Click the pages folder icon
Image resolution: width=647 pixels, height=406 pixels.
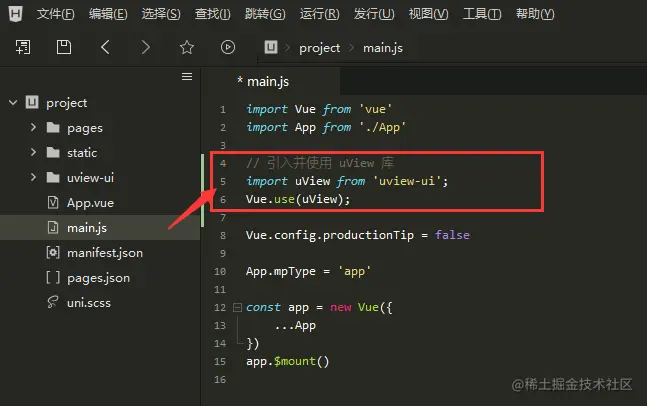click(x=53, y=127)
